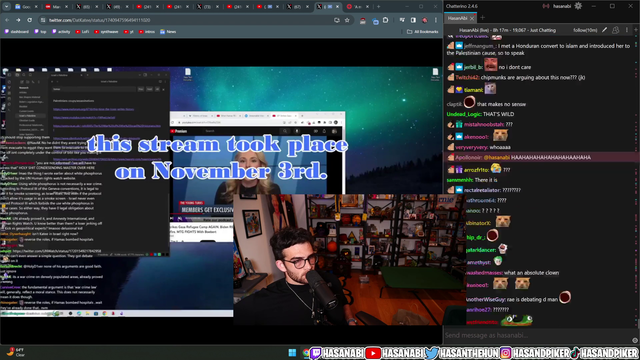
Task: Open Chrome profile avatar
Action: click(424, 20)
